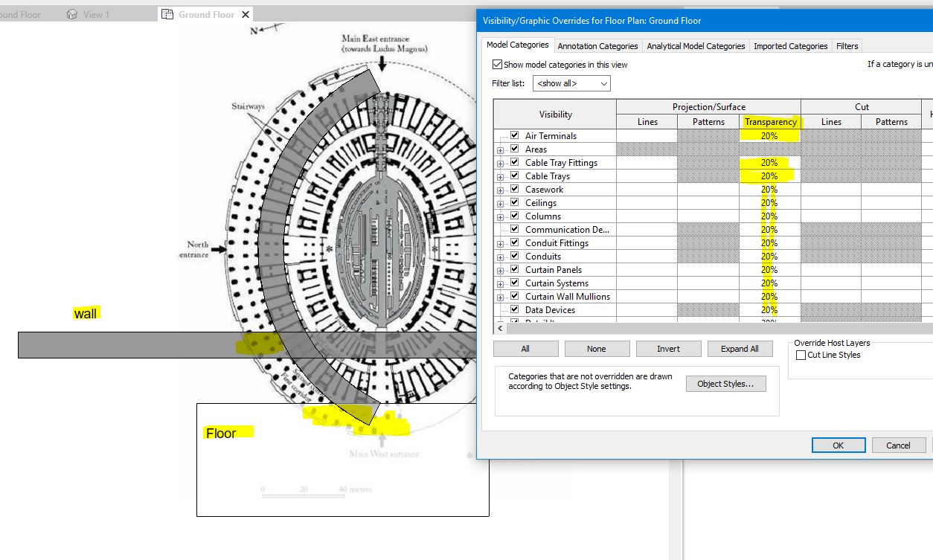Select Air Terminals transparency 20% cell
933x560 pixels.
(x=769, y=136)
